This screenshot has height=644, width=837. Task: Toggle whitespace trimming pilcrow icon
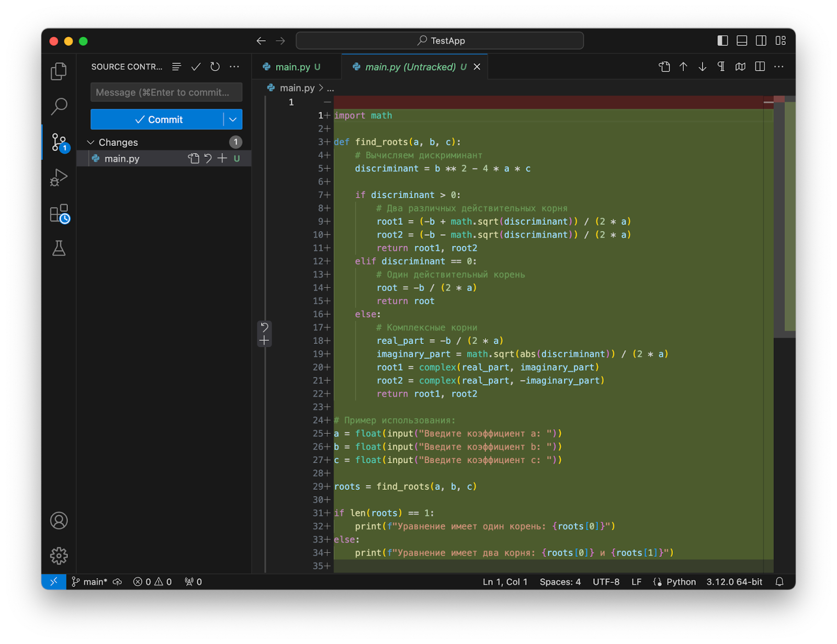point(721,67)
